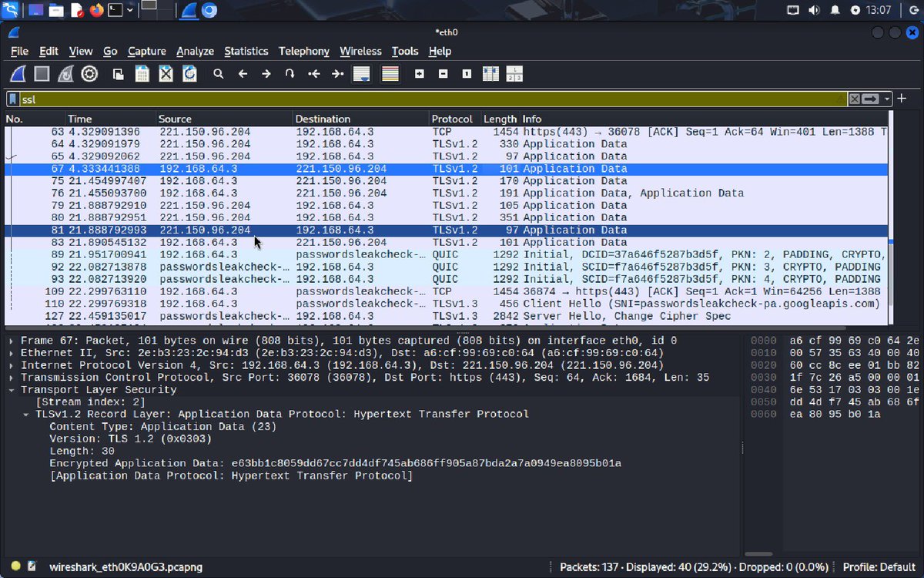Stop the running packet capture
The image size is (924, 578).
[x=42, y=74]
